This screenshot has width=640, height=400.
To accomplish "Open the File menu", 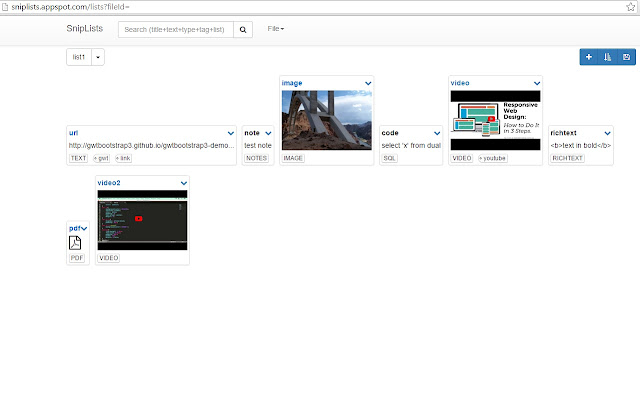I will click(x=275, y=29).
